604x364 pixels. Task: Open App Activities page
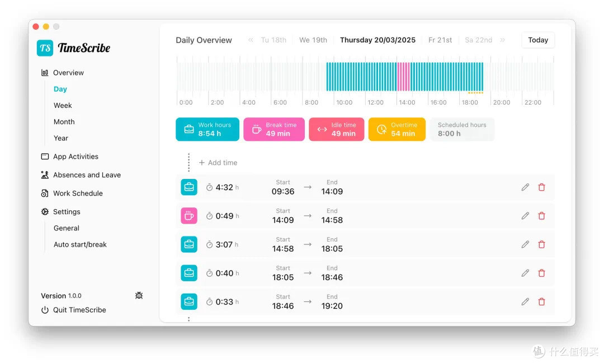click(x=70, y=157)
